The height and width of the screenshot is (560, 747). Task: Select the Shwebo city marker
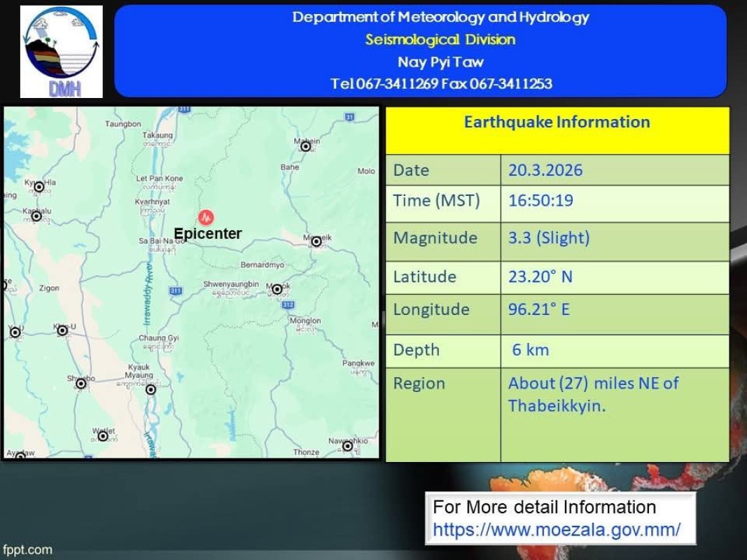81,384
